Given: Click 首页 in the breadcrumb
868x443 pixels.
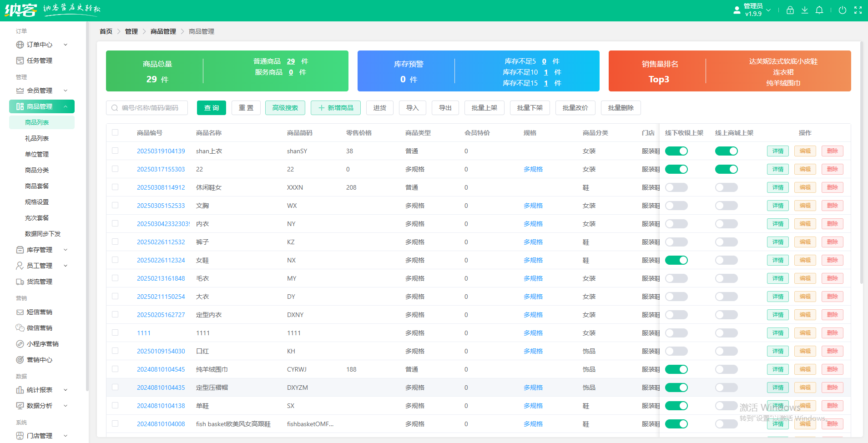Looking at the screenshot, I should click(x=106, y=31).
